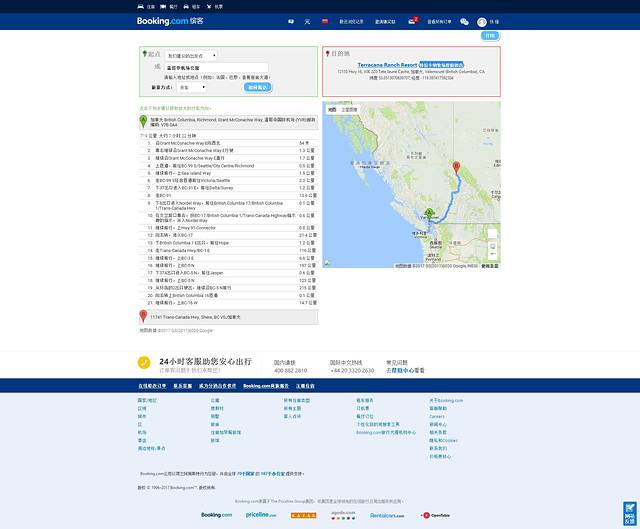The width and height of the screenshot is (640, 529).
Task: Select the standard map view button
Action: pos(333,108)
